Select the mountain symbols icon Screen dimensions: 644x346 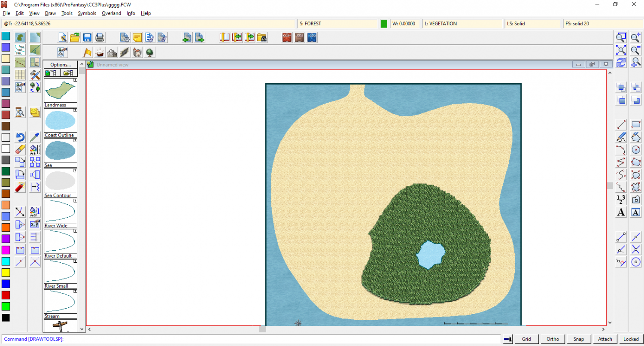(x=112, y=52)
